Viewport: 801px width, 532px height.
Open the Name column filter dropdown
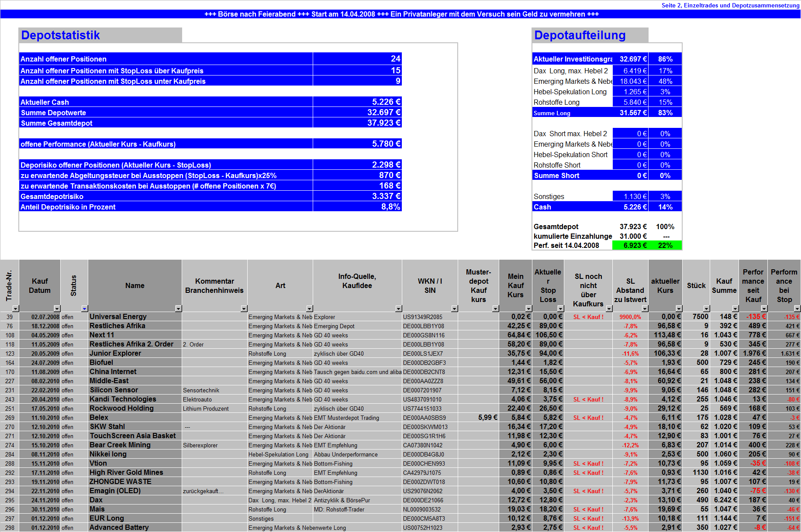click(178, 309)
